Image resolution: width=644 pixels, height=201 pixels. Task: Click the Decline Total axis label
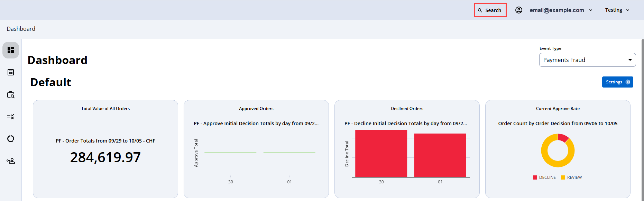pos(347,154)
